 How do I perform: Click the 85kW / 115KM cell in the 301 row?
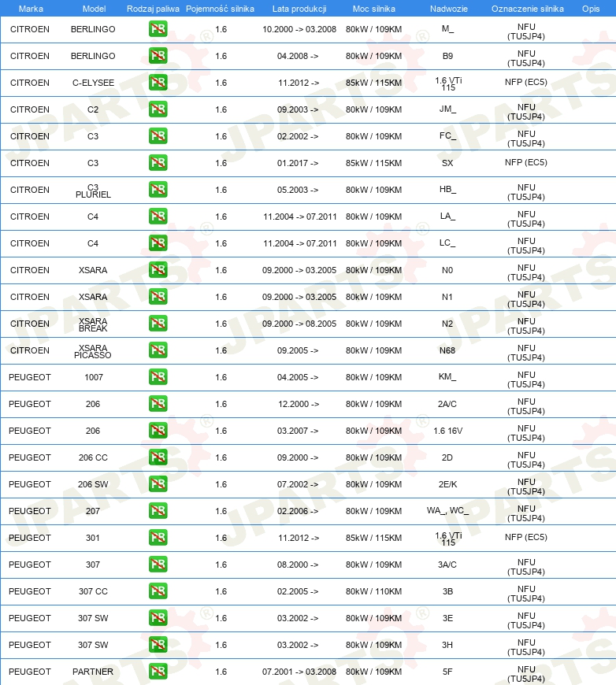(374, 538)
